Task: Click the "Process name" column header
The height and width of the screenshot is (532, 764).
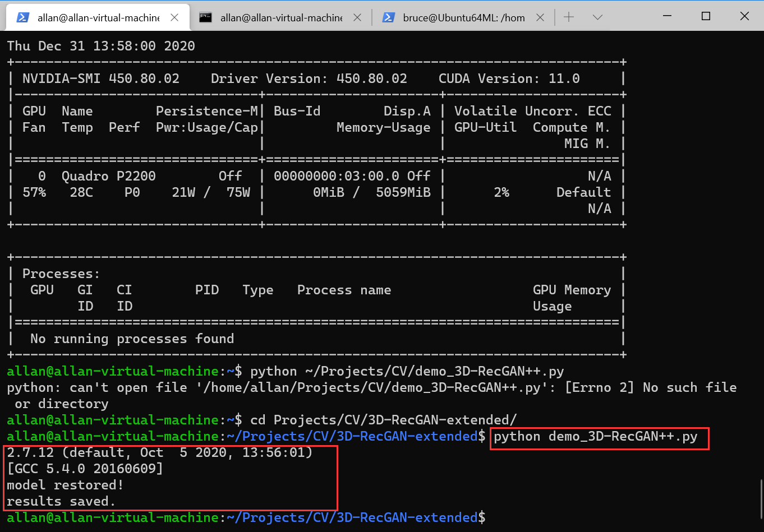Action: (x=344, y=290)
